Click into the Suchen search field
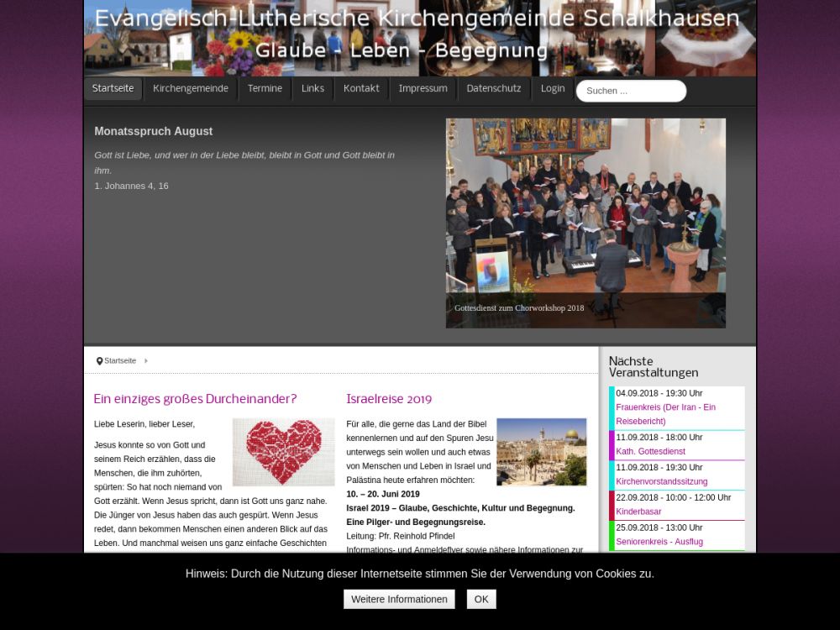 pyautogui.click(x=631, y=91)
